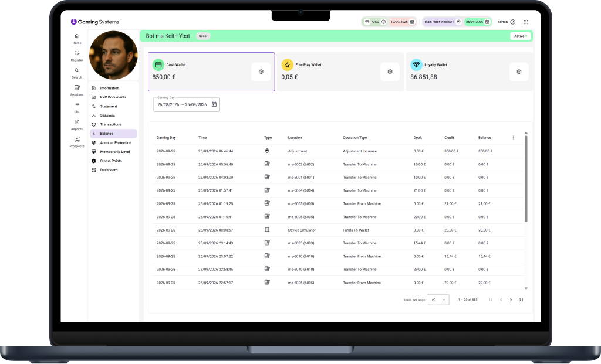Image resolution: width=601 pixels, height=364 pixels.
Task: Go to the next page arrow
Action: [x=511, y=300]
